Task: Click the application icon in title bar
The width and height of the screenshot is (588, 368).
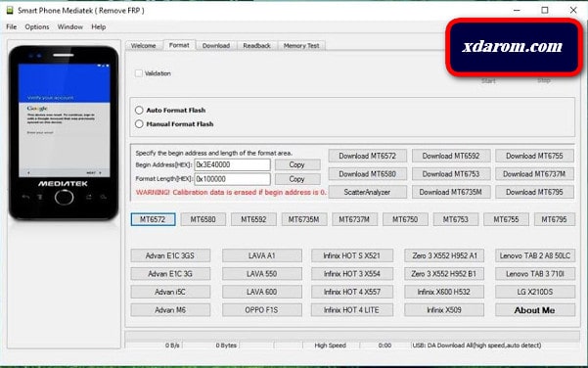Action: pyautogui.click(x=10, y=10)
